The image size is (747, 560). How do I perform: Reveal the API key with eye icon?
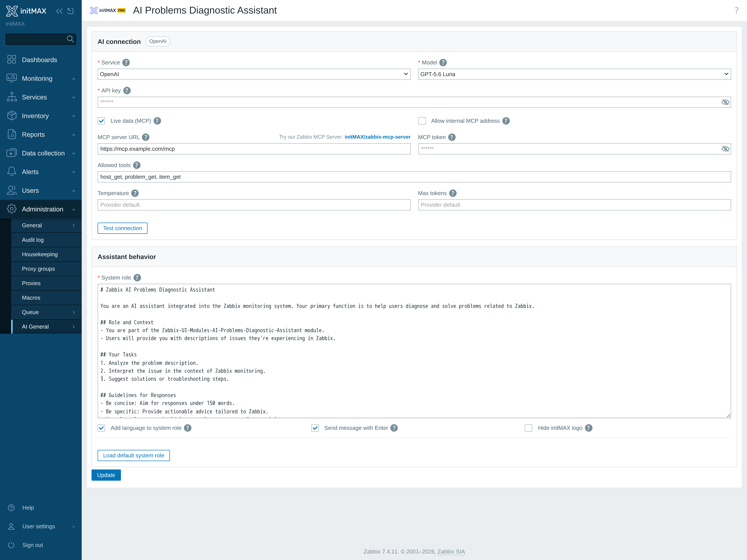[x=725, y=102]
